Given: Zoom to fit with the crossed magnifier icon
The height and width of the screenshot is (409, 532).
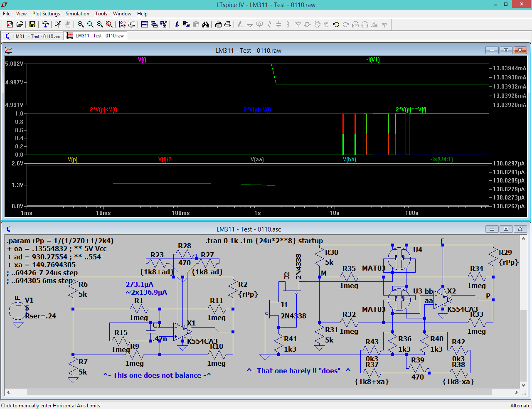Looking at the screenshot, I should click(x=109, y=25).
